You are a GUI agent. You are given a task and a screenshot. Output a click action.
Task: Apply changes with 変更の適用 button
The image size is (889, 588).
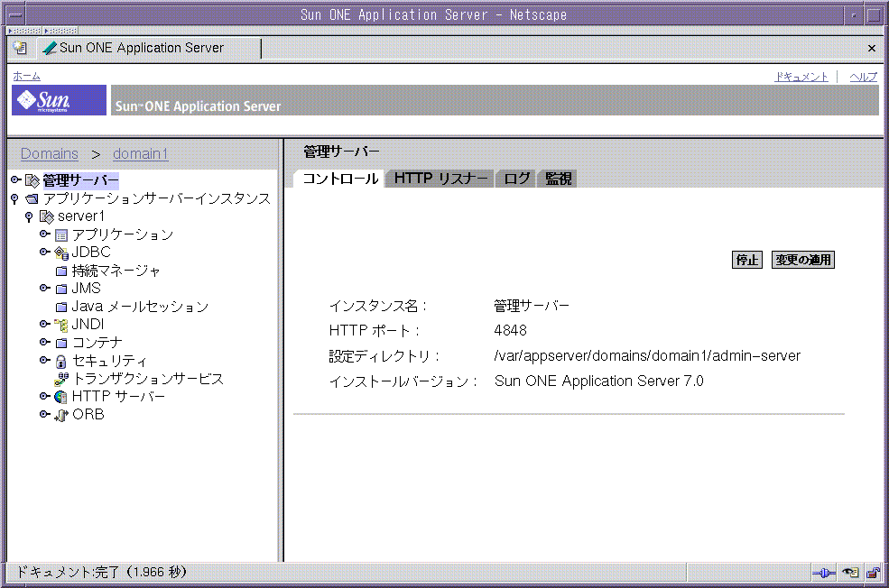pyautogui.click(x=802, y=259)
